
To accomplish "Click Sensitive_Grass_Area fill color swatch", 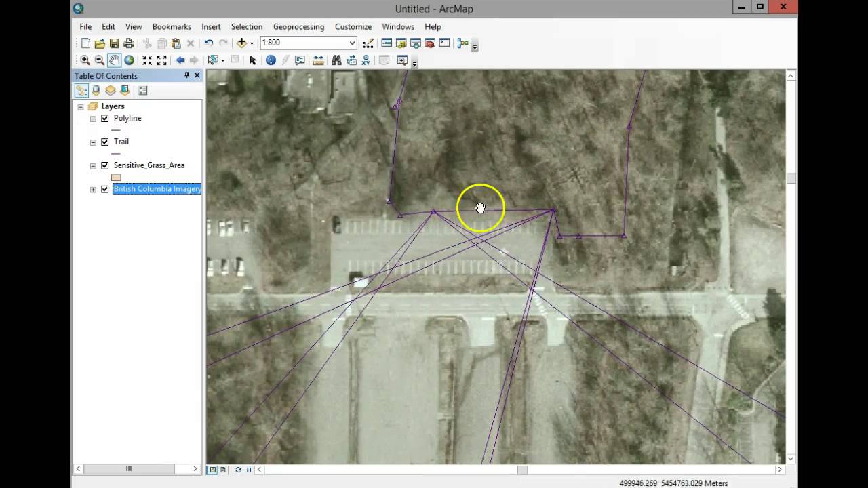I will pos(116,178).
